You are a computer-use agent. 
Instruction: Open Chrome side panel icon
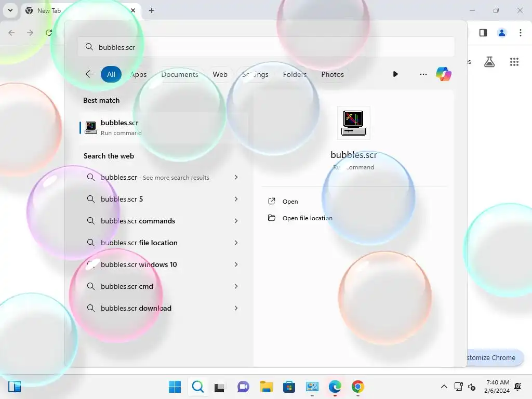tap(483, 33)
